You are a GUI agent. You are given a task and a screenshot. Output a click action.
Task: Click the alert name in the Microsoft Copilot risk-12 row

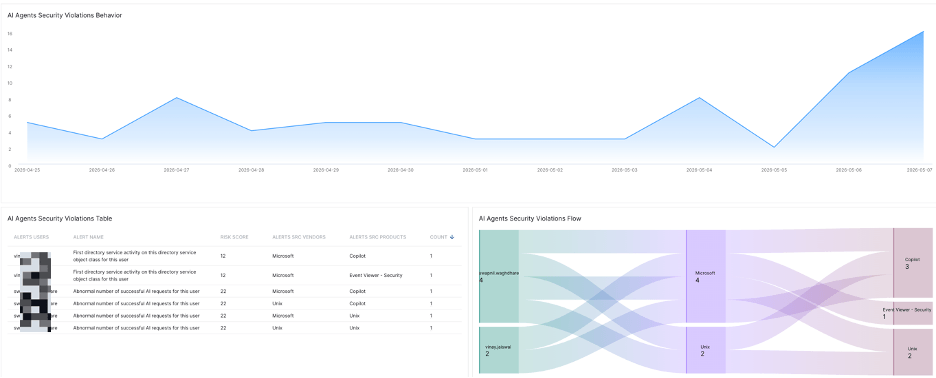134,256
